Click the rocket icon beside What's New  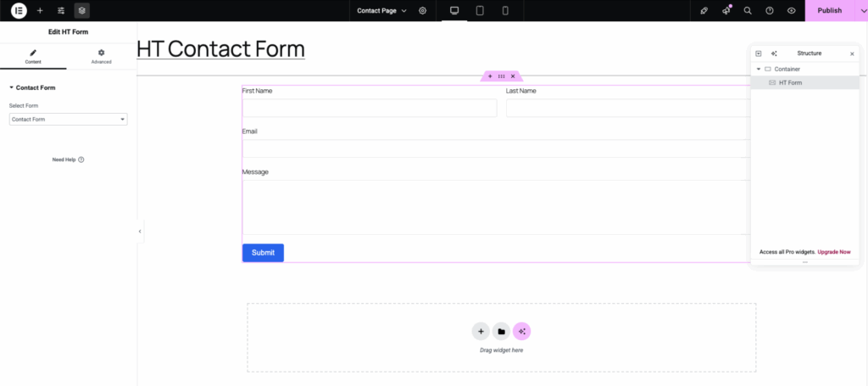point(704,10)
